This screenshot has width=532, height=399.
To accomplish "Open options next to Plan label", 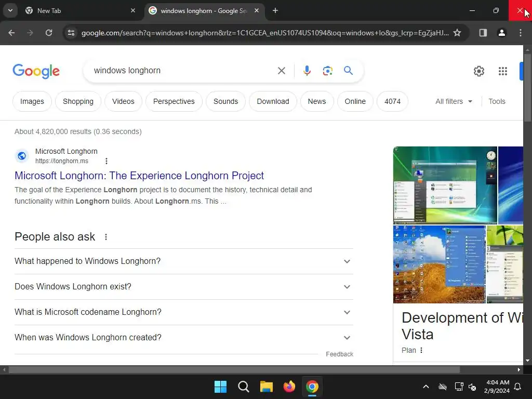I will click(421, 350).
